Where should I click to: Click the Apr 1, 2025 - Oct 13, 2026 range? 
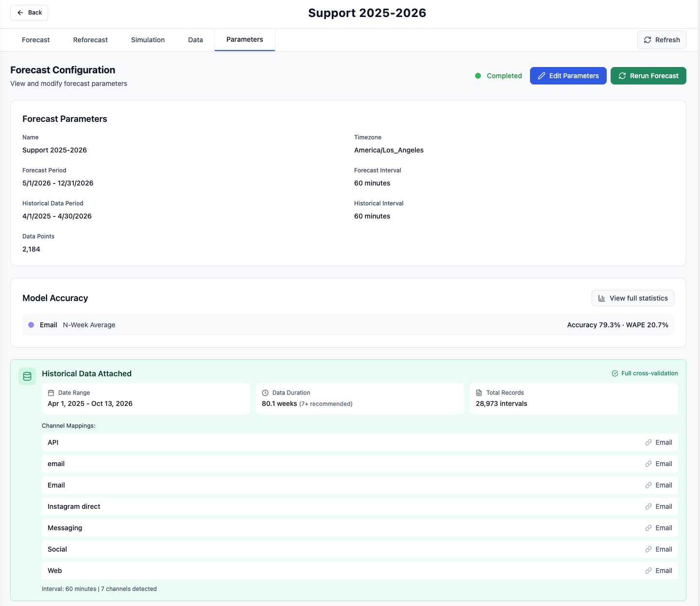point(90,404)
